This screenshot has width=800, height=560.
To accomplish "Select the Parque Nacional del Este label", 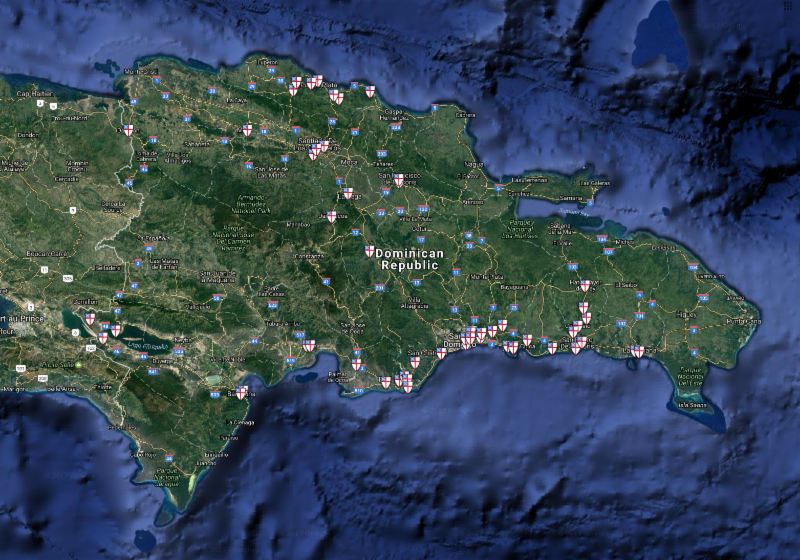I will [x=691, y=376].
